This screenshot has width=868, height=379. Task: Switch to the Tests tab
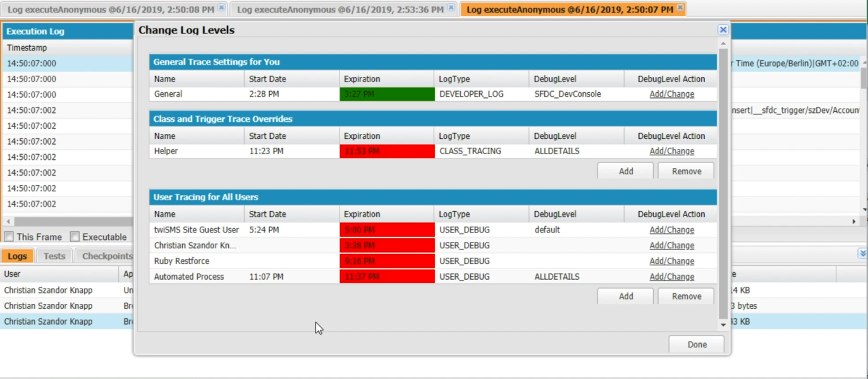tap(54, 256)
